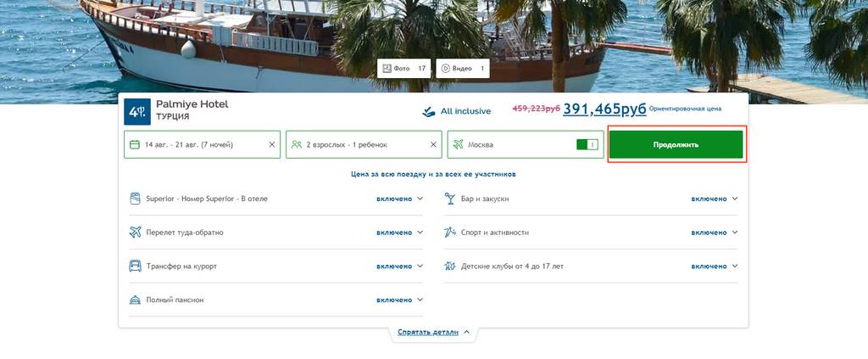Open the 391,465руб price breakdown link
The image size is (868, 359).
(x=604, y=109)
